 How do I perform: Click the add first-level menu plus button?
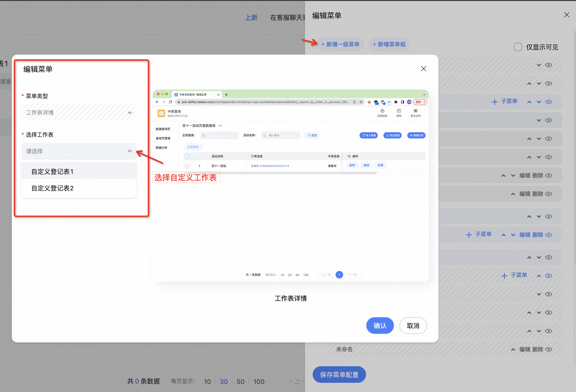point(340,44)
